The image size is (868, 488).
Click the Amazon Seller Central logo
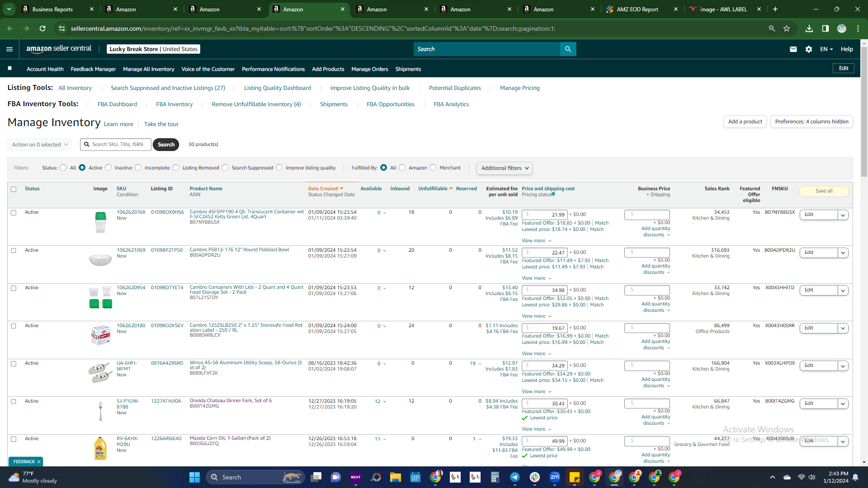59,49
